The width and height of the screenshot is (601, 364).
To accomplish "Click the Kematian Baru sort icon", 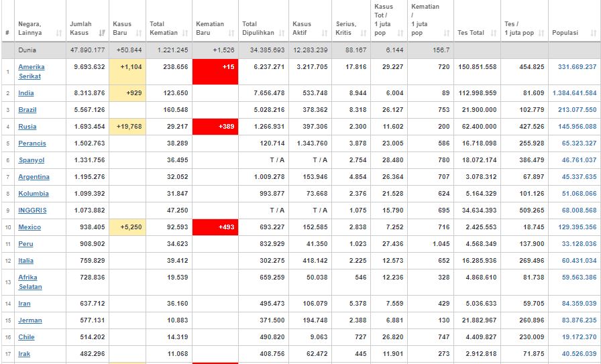I will point(231,33).
